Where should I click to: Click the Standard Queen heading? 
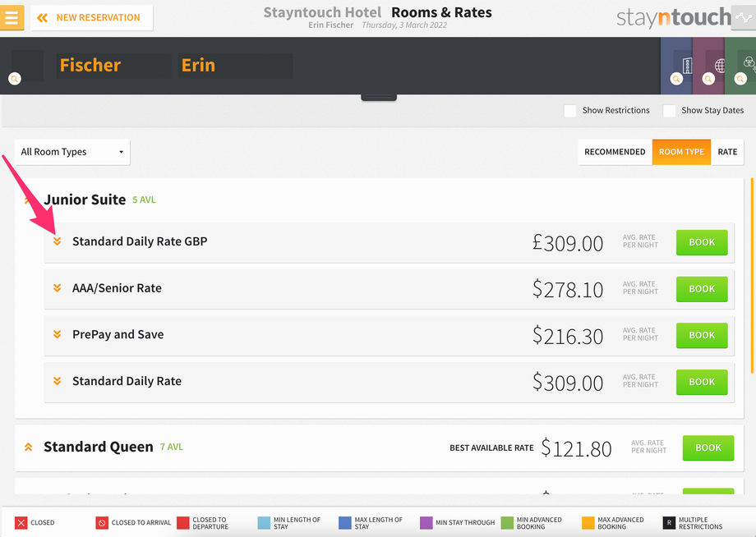[99, 447]
